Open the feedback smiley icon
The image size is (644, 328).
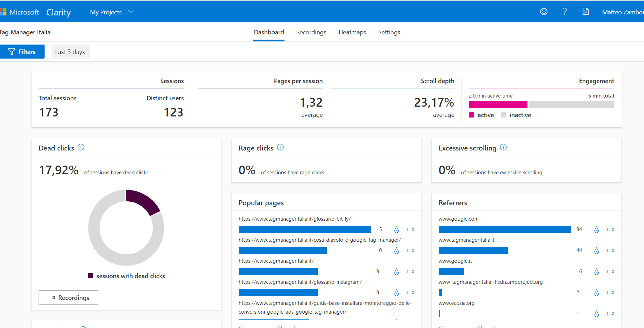tap(544, 12)
